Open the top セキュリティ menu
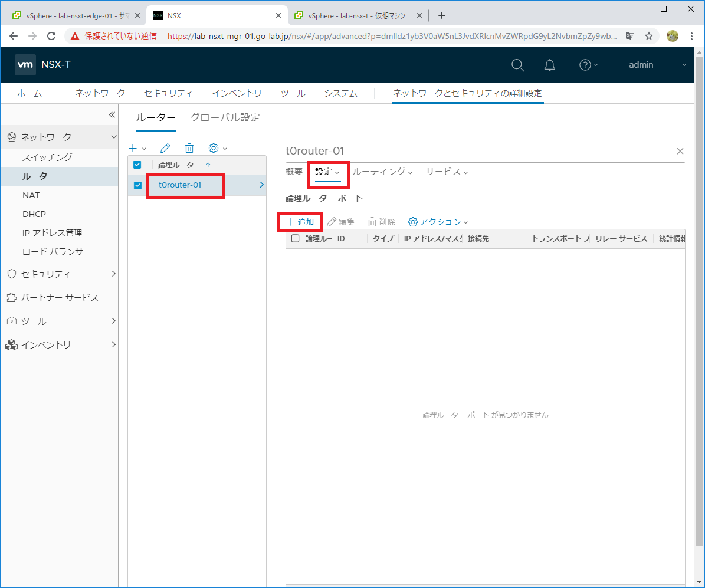The width and height of the screenshot is (705, 588). pos(168,94)
